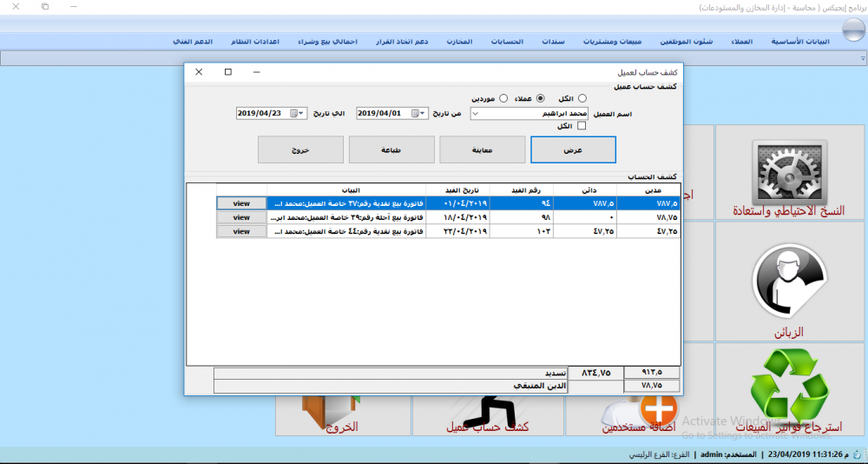Click the الخروج exit door tile
The width and height of the screenshot is (868, 464).
[x=343, y=415]
